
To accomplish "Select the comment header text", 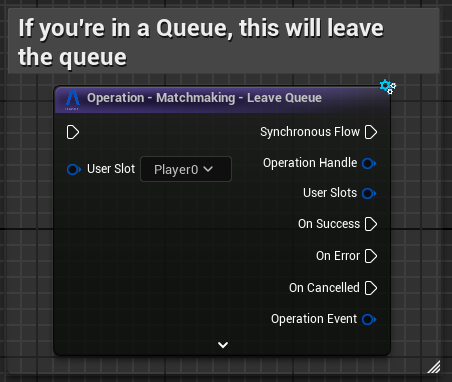I will [x=201, y=42].
